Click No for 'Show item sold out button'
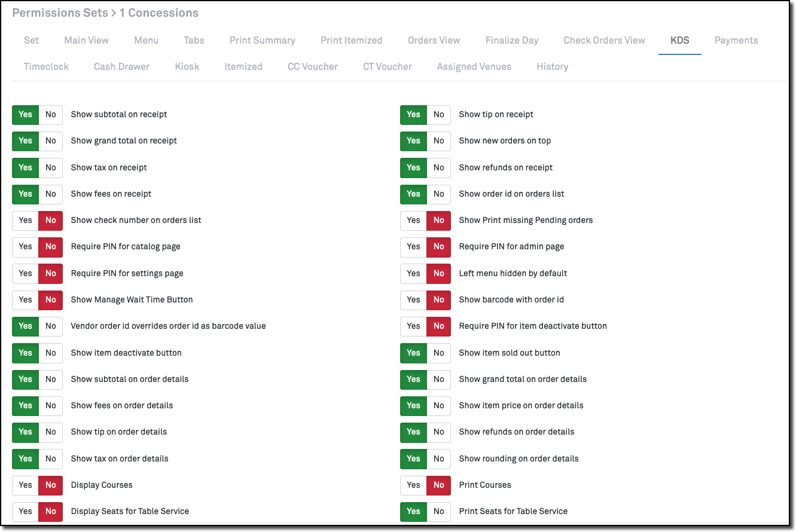 pos(439,353)
